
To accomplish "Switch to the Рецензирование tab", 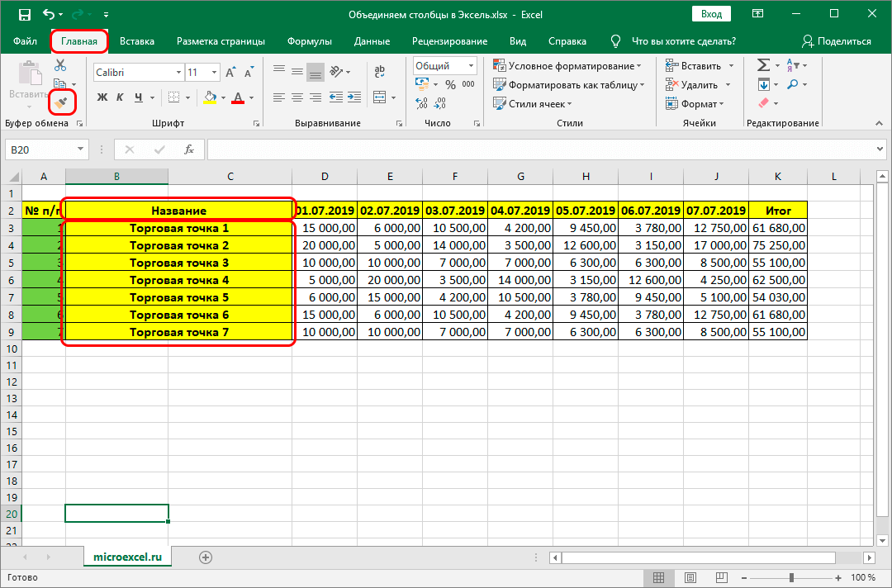I will tap(449, 41).
